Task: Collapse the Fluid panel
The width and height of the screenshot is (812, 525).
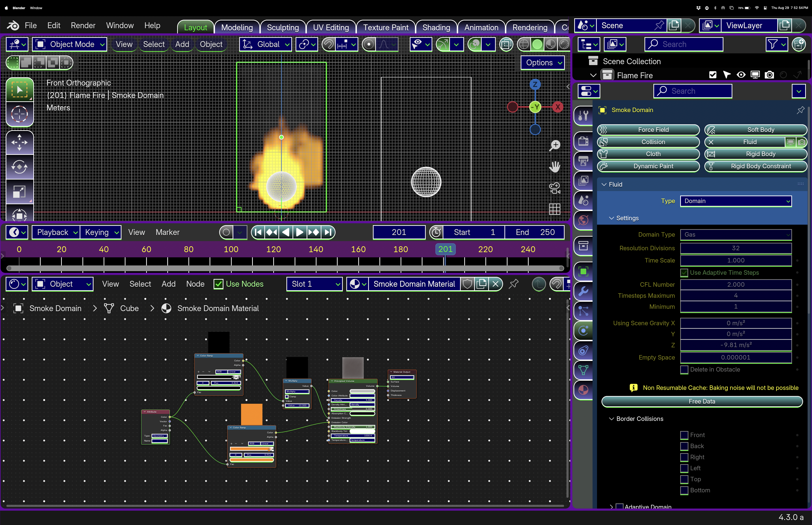Action: [x=604, y=184]
